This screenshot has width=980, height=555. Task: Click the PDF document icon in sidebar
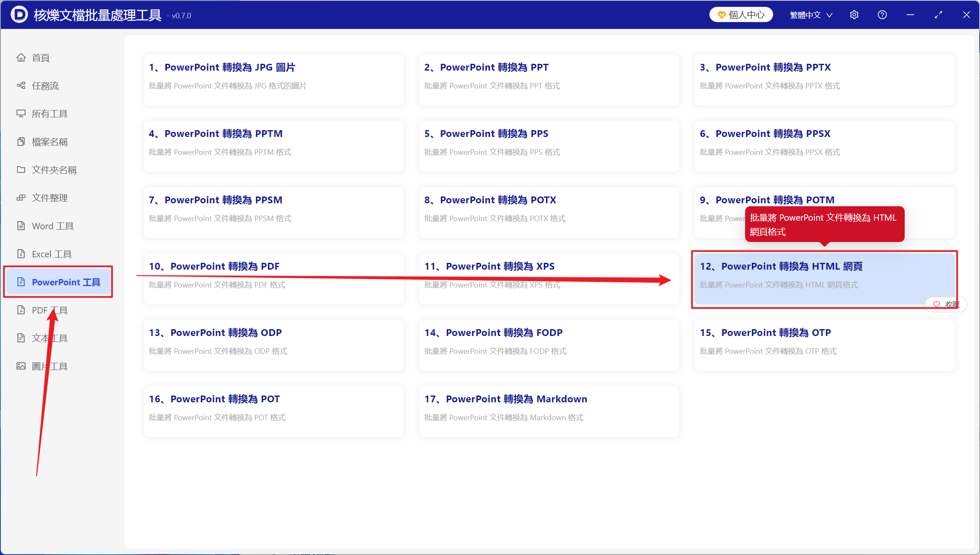tap(21, 310)
